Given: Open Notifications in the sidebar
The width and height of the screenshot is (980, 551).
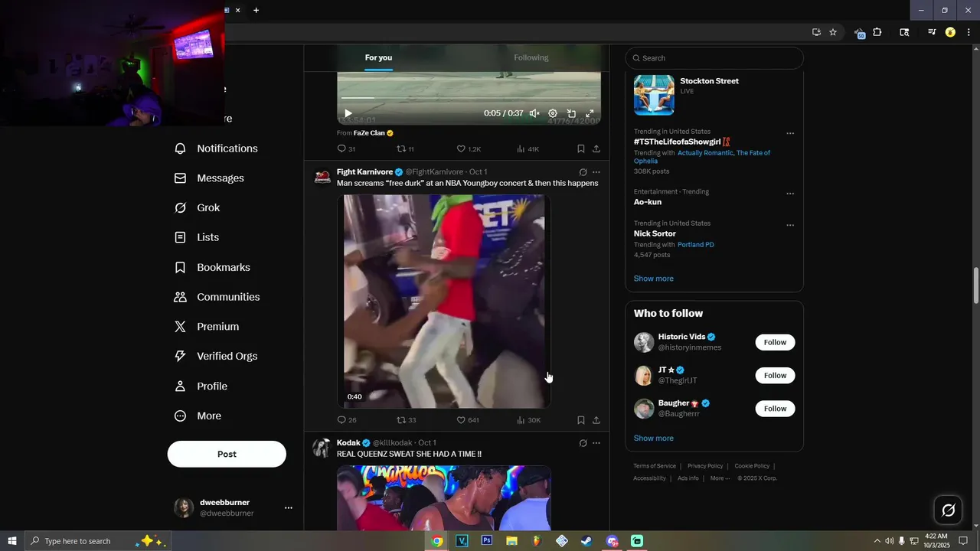Looking at the screenshot, I should (216, 148).
